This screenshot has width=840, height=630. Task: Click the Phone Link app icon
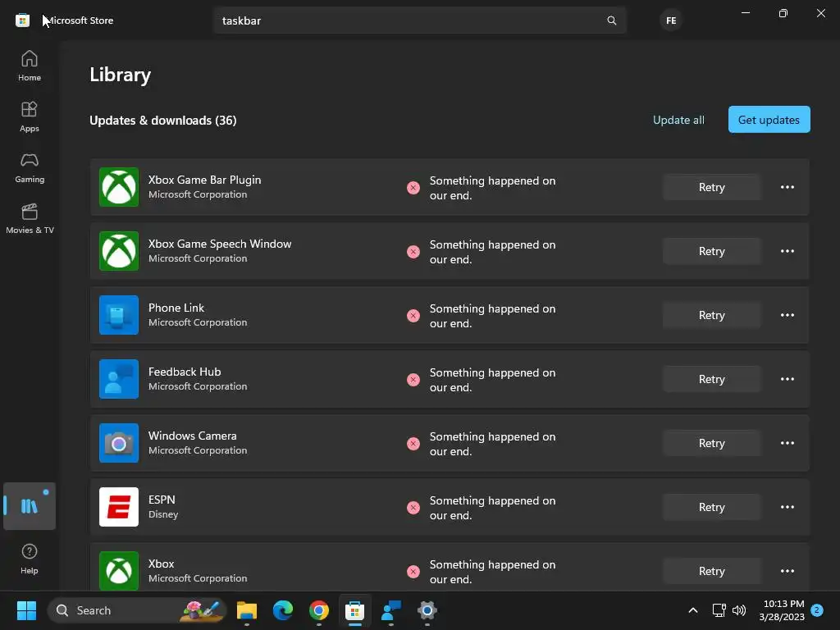click(119, 315)
